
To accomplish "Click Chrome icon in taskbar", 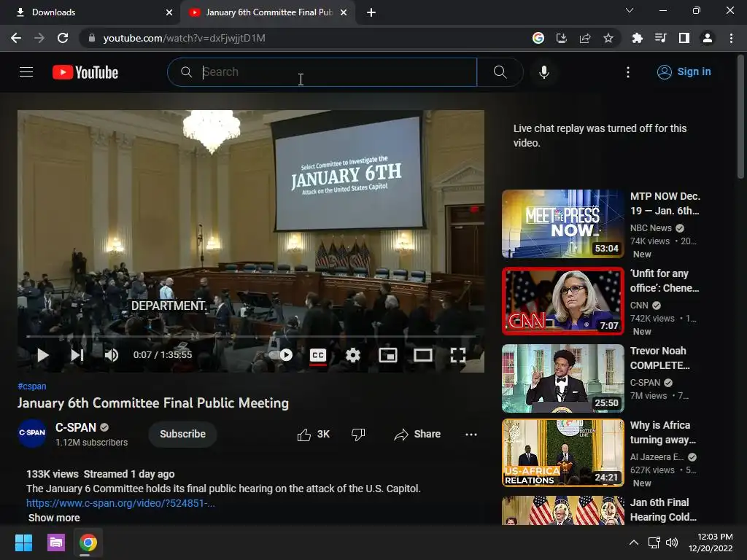I will (x=88, y=542).
